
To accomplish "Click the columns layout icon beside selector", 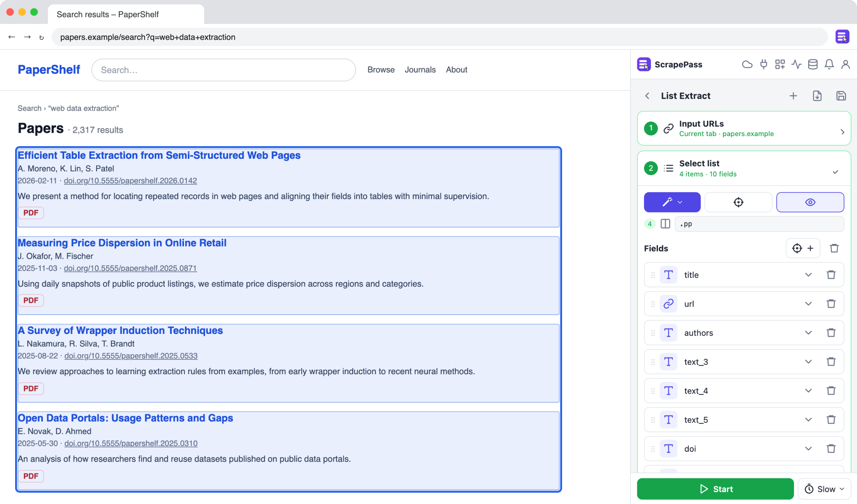I will 665,224.
